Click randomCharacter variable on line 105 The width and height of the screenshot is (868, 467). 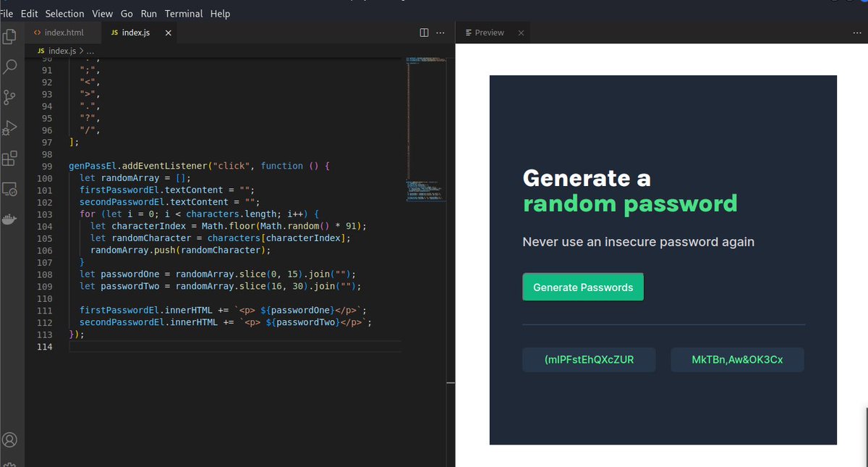pyautogui.click(x=151, y=238)
